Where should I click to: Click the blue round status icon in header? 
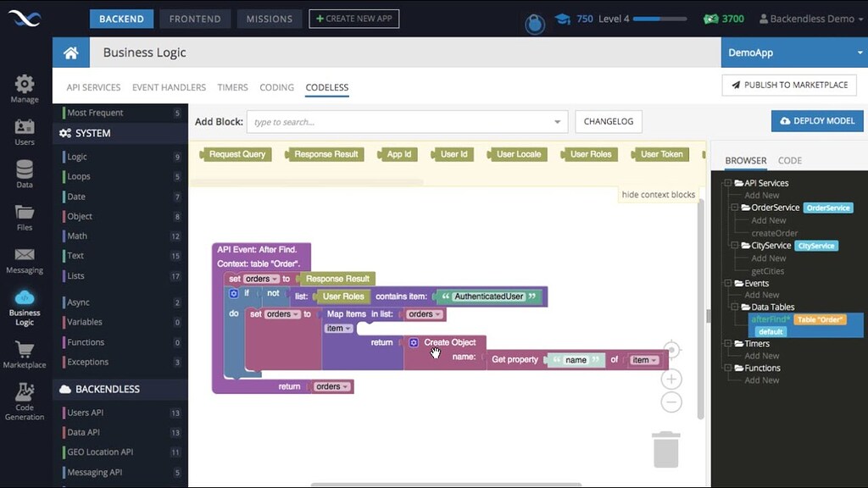coord(535,25)
